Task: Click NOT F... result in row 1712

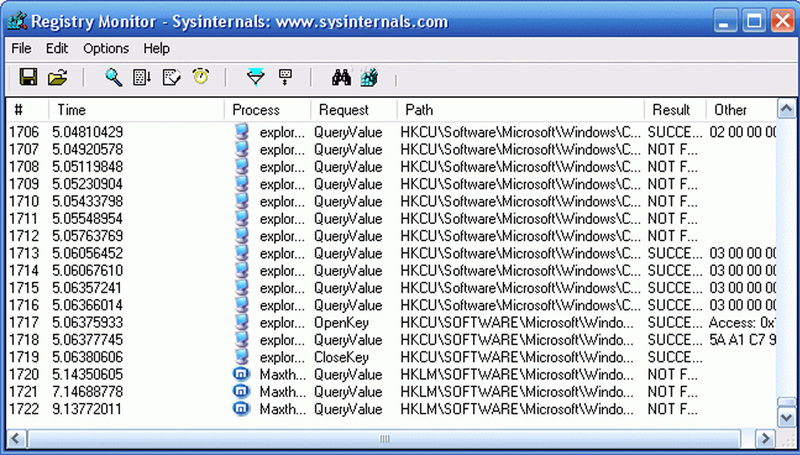Action: coord(672,236)
